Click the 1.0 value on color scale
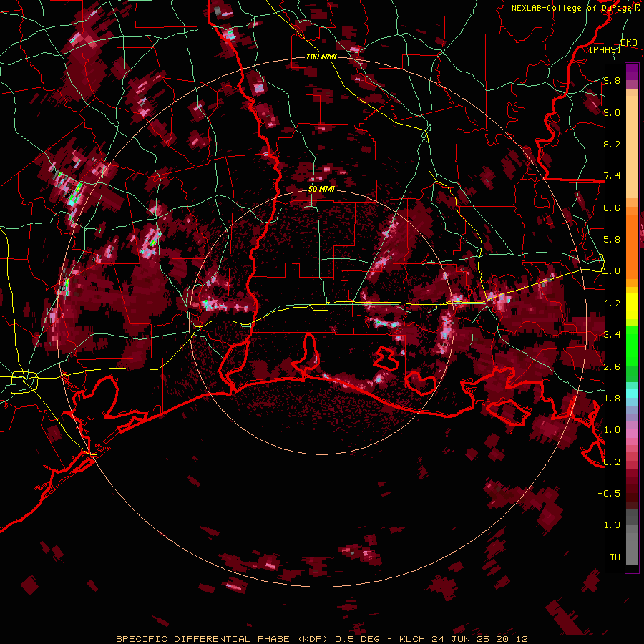Screen dimensions: 644x644 pos(612,430)
